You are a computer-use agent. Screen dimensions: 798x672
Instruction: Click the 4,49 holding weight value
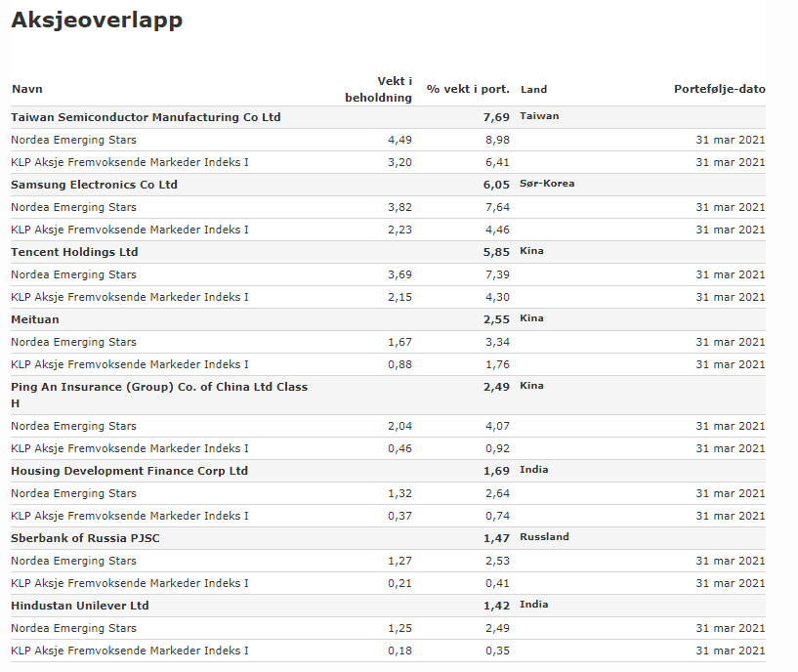[x=400, y=140]
